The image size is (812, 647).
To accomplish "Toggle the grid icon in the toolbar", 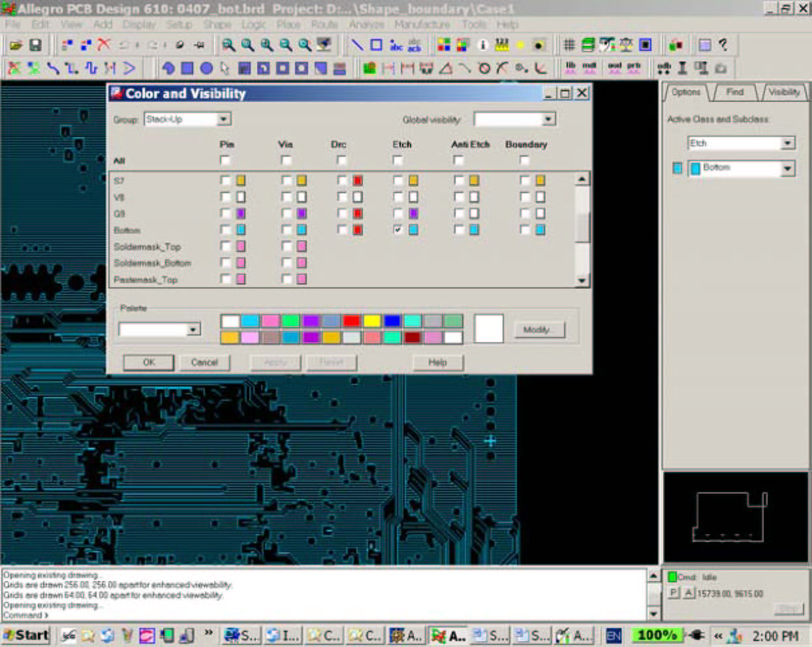I will 569,45.
